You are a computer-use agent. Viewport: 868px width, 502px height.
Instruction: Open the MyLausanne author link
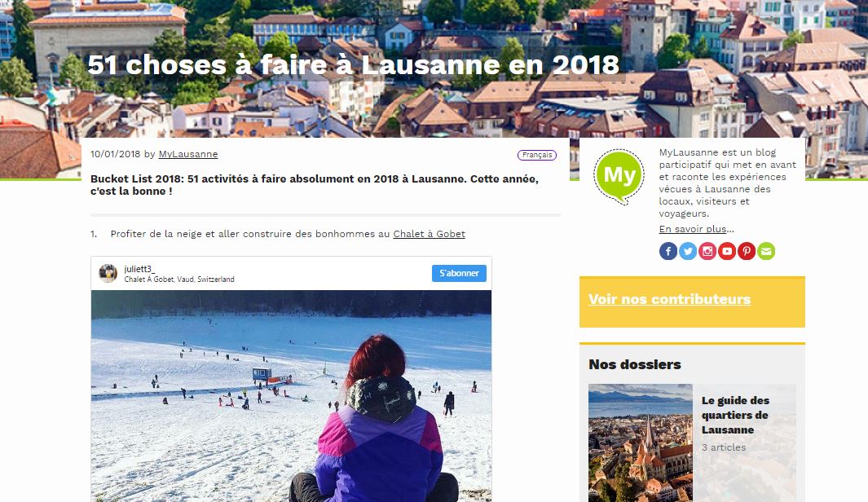click(x=188, y=154)
